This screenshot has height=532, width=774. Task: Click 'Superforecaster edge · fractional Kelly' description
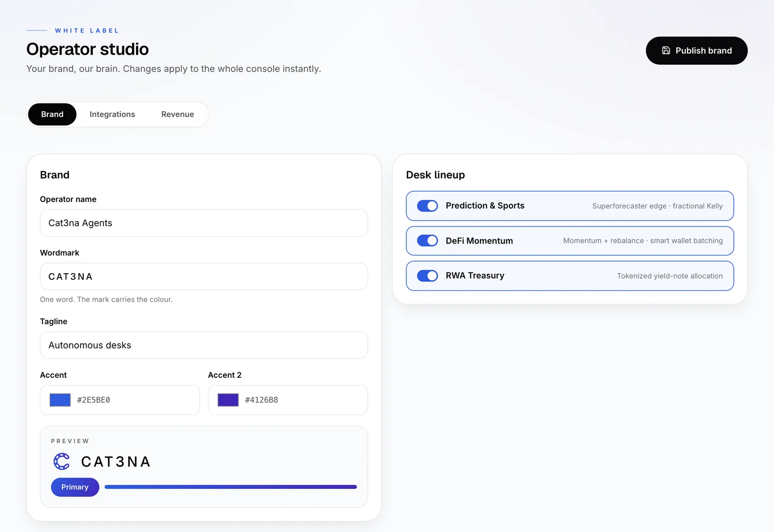pos(657,206)
